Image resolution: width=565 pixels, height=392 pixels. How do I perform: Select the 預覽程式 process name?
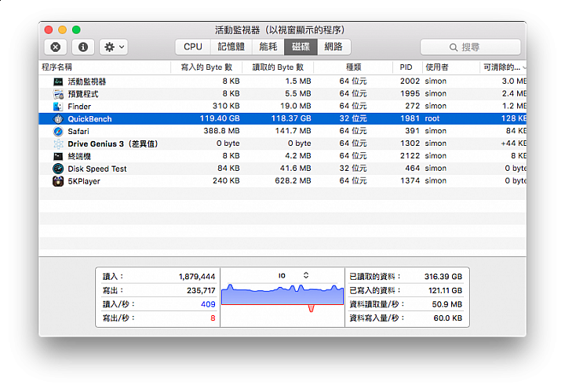[83, 94]
